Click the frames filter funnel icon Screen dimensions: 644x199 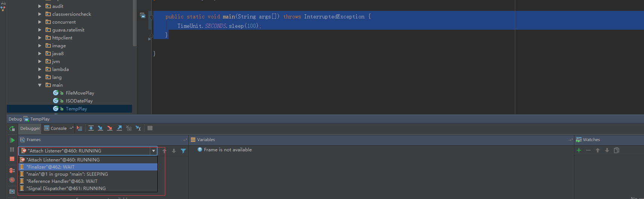[183, 151]
